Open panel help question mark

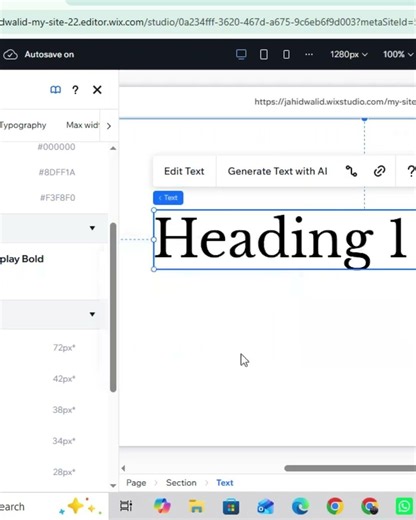point(75,90)
